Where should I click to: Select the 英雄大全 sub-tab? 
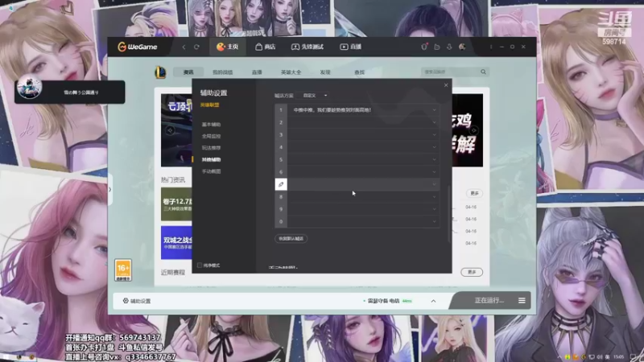point(291,72)
